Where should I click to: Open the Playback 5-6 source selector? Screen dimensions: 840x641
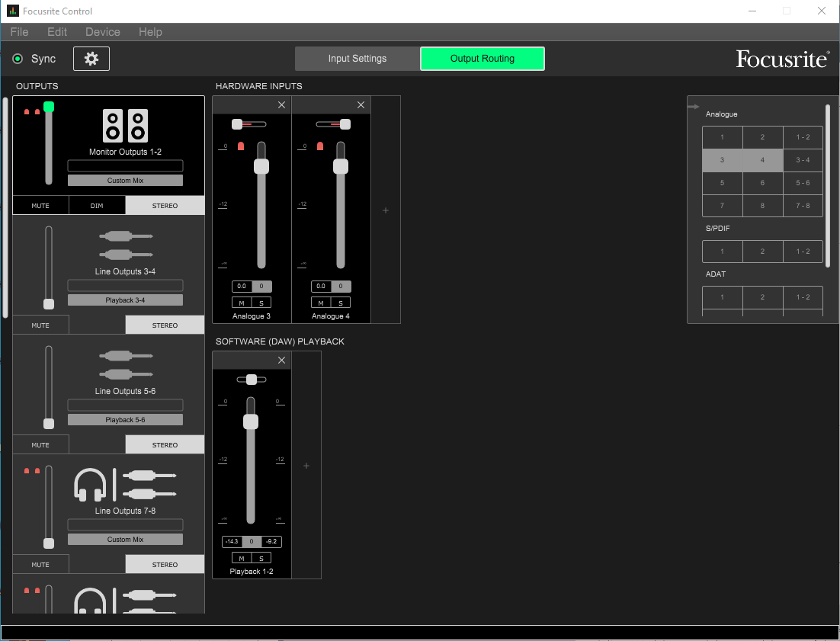pos(125,419)
